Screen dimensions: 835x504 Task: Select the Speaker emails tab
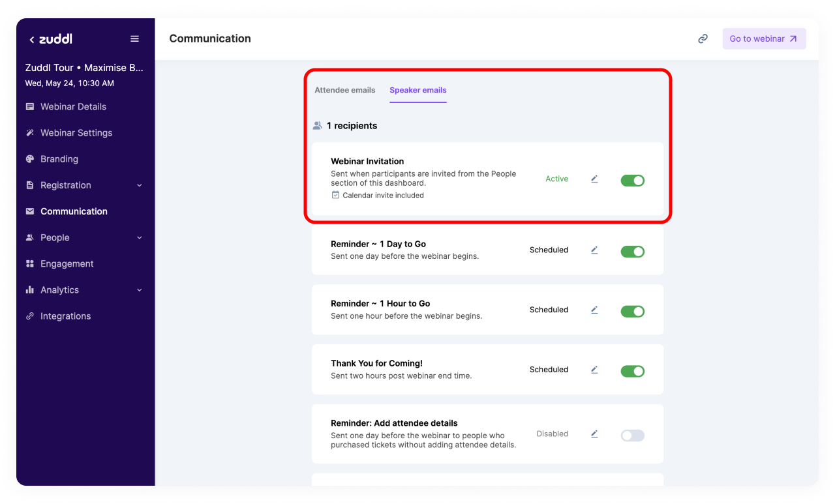click(x=417, y=90)
